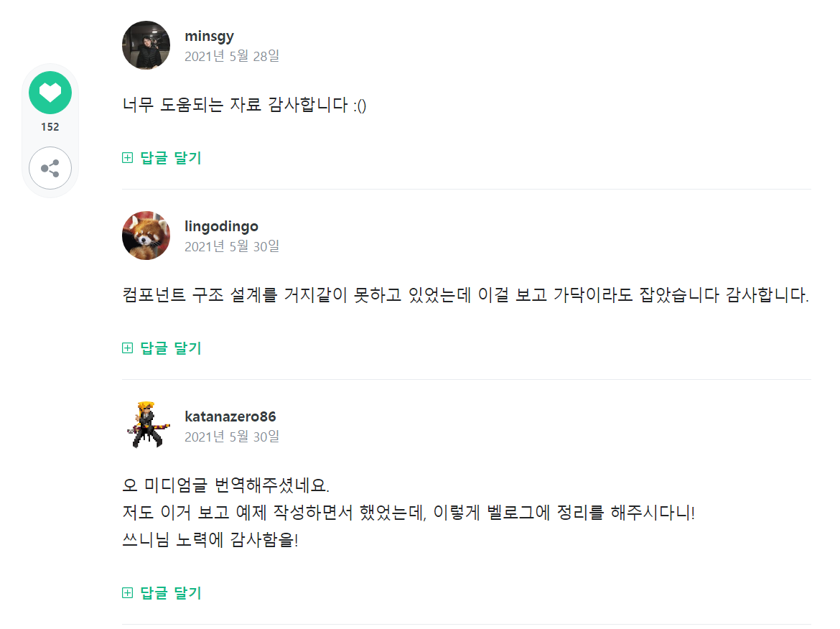Open the share options icon
Viewport: 840px width, 629px height.
tap(50, 169)
